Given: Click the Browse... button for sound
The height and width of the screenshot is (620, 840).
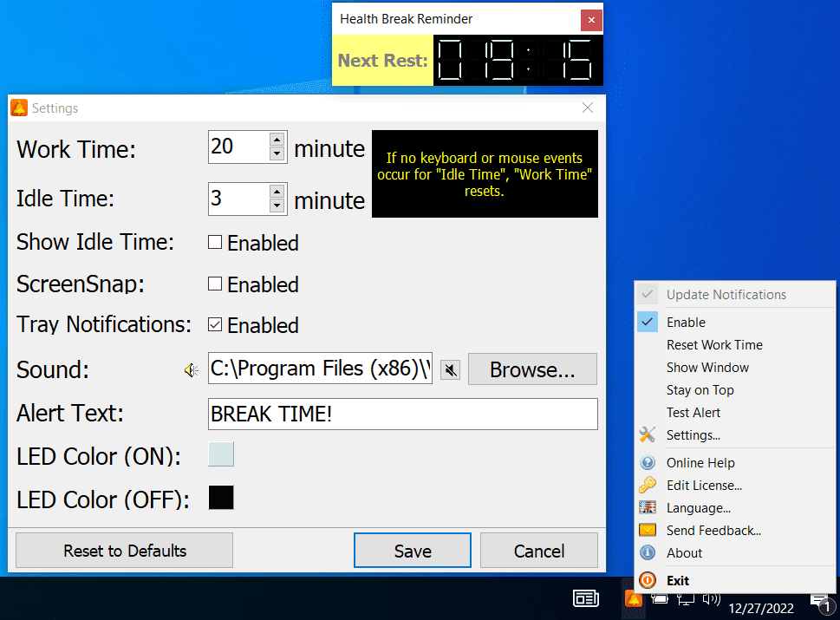Looking at the screenshot, I should click(532, 369).
